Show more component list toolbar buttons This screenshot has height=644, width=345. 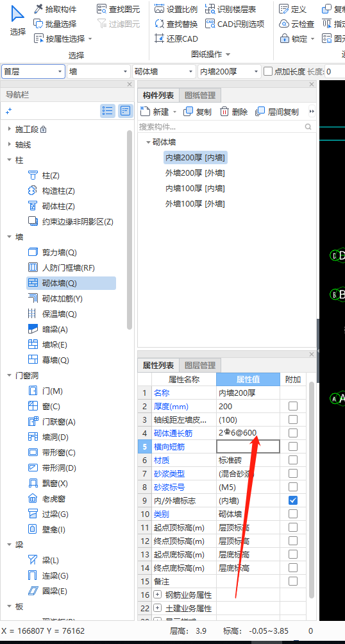[312, 112]
